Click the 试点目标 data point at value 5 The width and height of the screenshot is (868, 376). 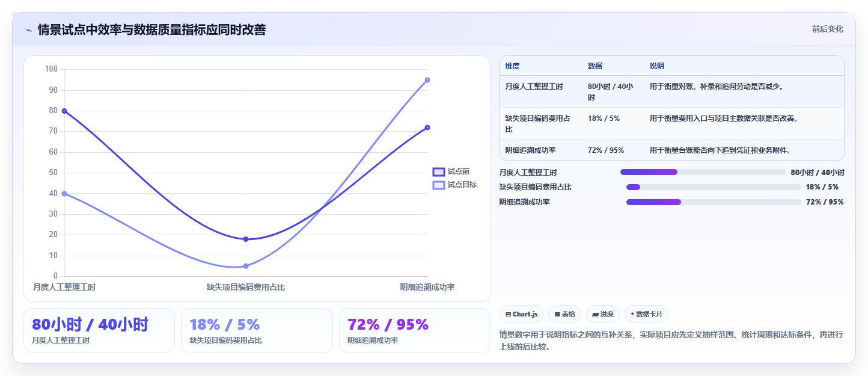[x=246, y=266]
